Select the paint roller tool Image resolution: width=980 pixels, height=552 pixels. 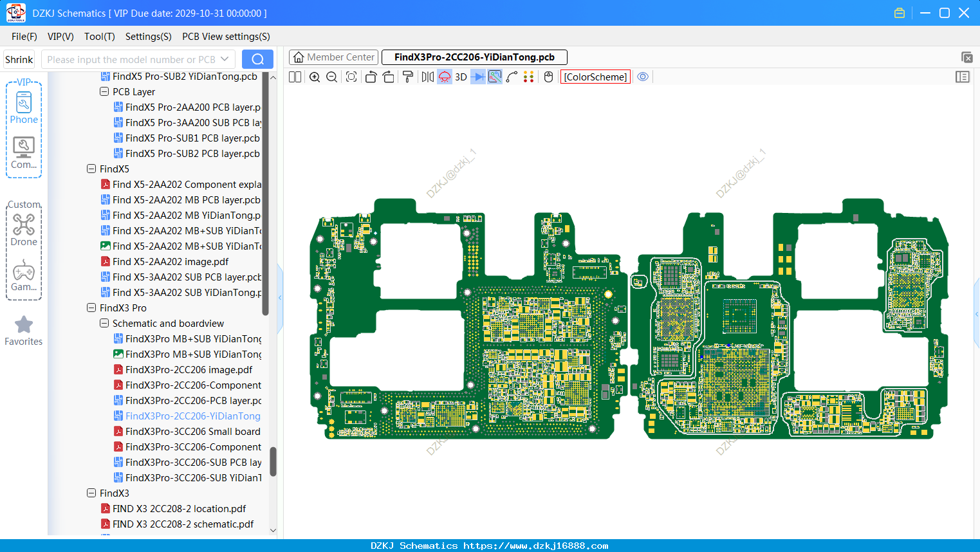[x=408, y=77]
